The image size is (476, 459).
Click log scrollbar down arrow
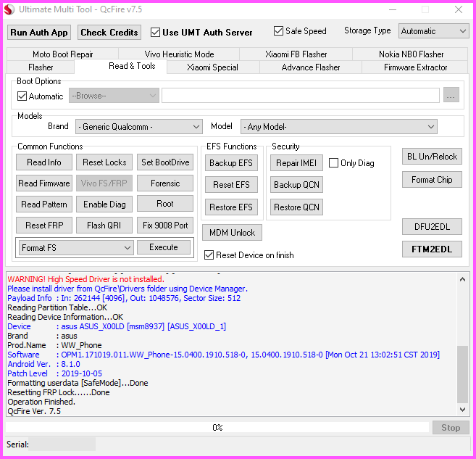click(462, 410)
